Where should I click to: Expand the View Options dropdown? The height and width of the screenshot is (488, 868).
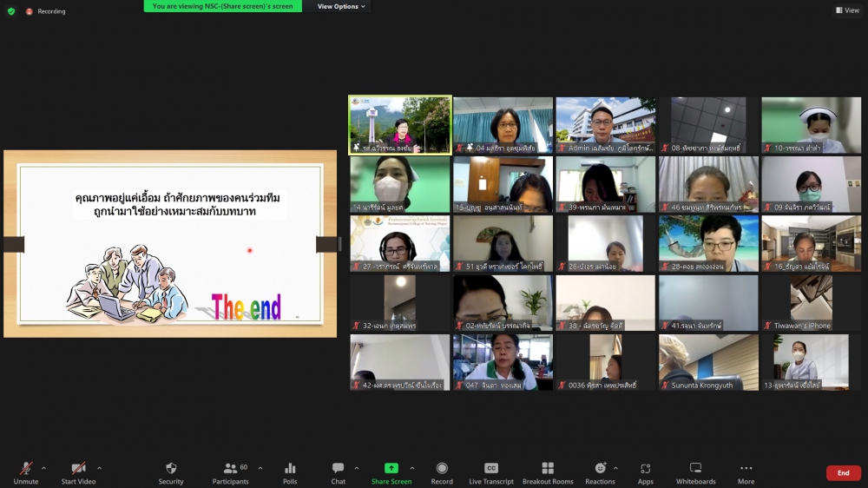341,6
